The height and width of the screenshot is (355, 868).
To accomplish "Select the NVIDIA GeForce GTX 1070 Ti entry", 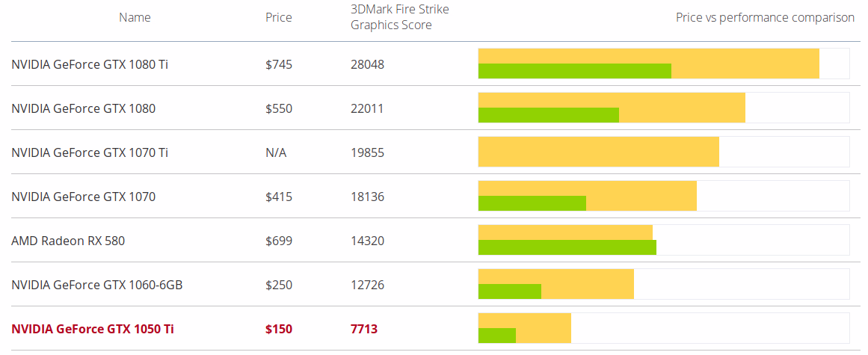I will click(90, 152).
